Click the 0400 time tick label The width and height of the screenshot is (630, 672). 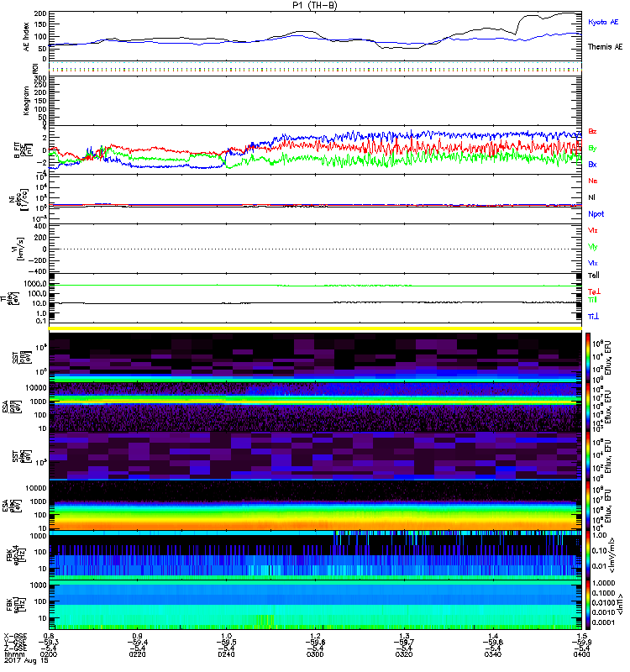click(x=581, y=654)
